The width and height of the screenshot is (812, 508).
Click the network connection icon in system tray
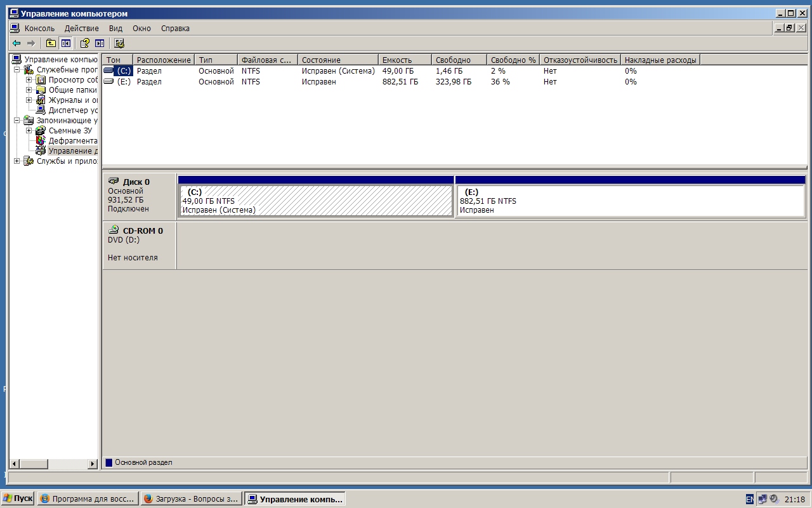(763, 499)
